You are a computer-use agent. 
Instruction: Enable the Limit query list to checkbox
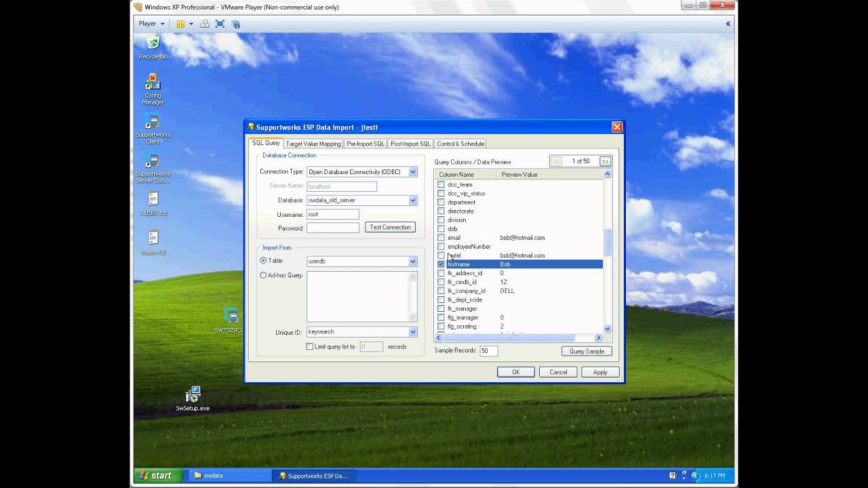(x=310, y=346)
